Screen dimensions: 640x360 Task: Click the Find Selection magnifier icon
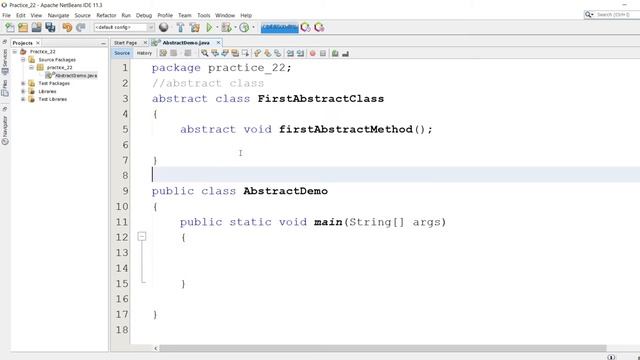(x=204, y=53)
